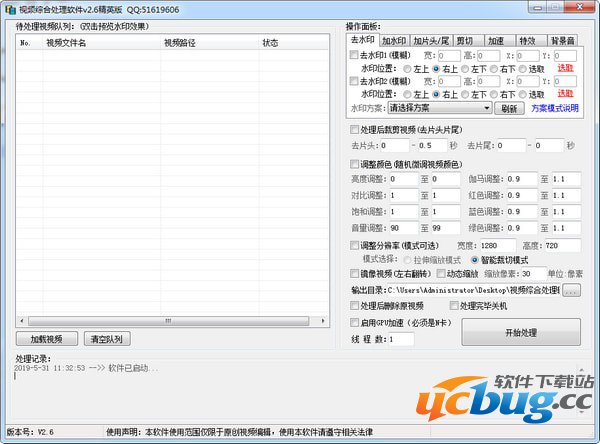Click the 高度 720 input field

click(562, 245)
